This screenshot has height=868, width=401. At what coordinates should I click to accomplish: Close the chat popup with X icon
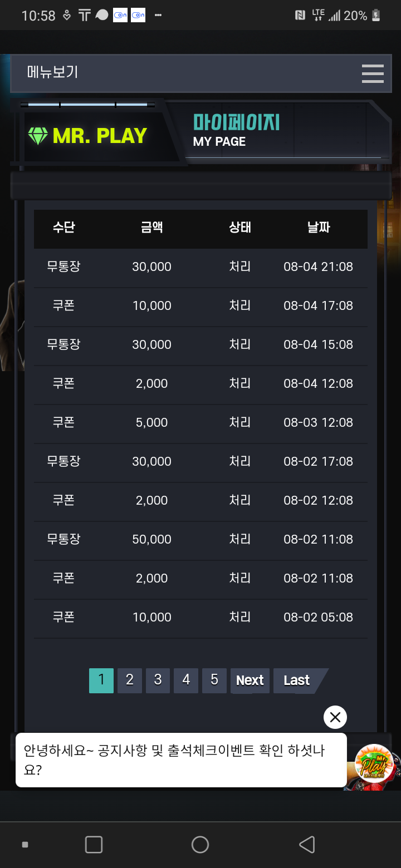335,717
